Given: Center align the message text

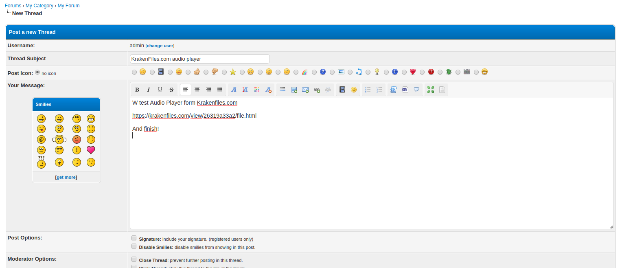Looking at the screenshot, I should coord(197,90).
